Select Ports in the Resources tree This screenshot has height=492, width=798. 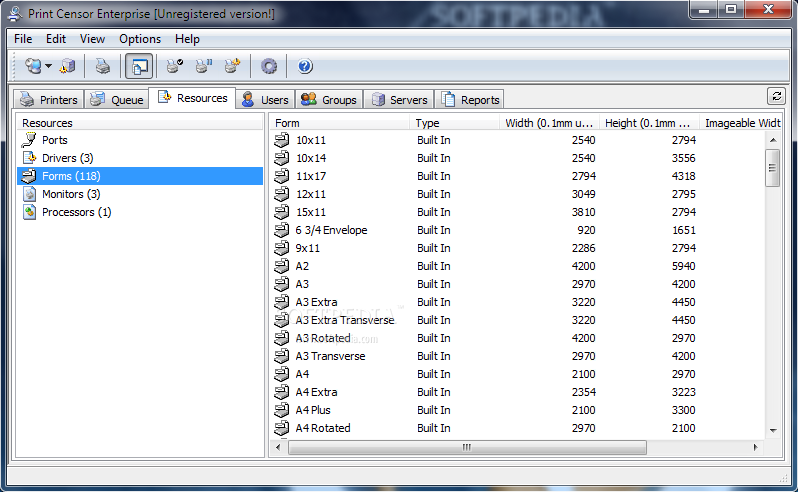(x=54, y=140)
